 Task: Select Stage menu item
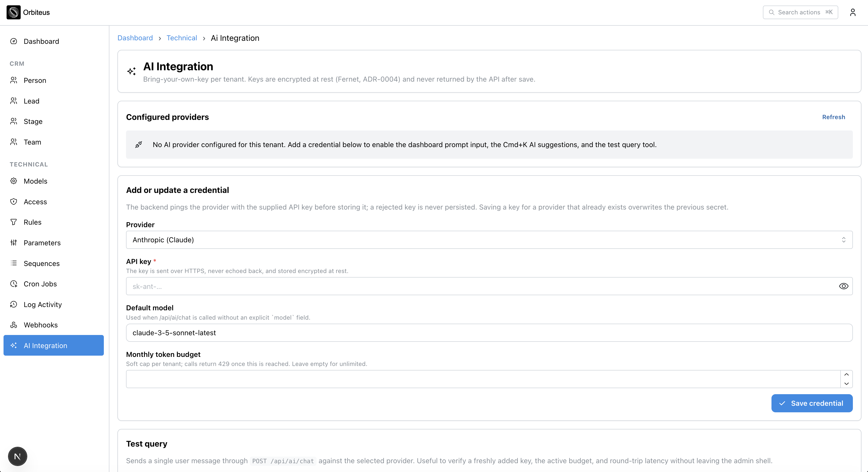[x=54, y=122]
